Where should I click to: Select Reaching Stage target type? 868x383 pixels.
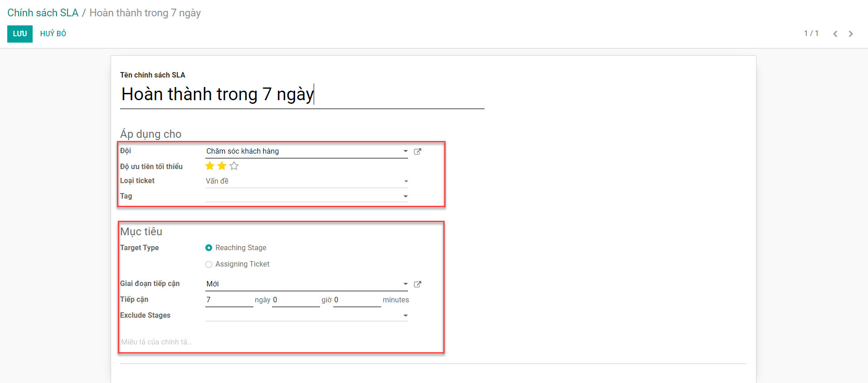click(x=209, y=248)
